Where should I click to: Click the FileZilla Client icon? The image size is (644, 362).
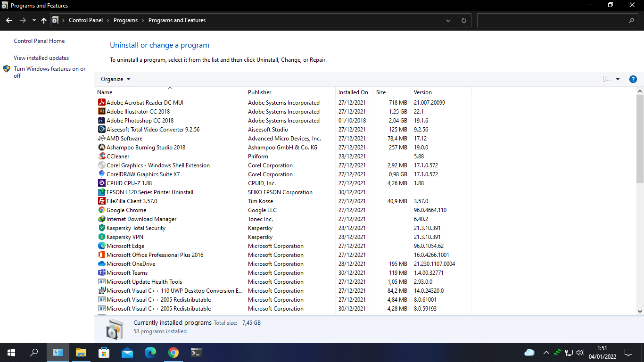(x=101, y=201)
